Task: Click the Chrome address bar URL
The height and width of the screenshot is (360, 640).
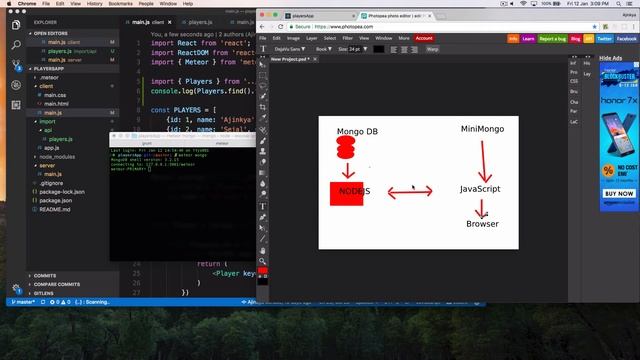Action: point(345,27)
